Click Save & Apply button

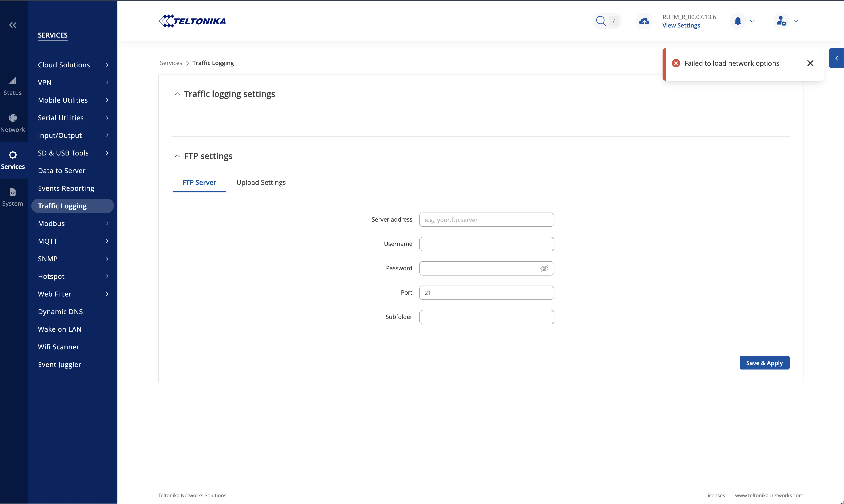click(764, 363)
